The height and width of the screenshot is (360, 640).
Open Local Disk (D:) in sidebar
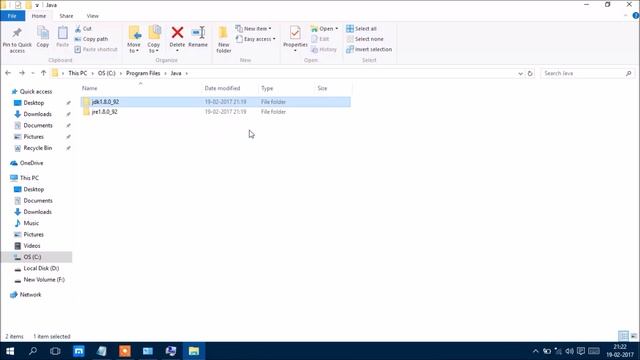[x=41, y=269]
